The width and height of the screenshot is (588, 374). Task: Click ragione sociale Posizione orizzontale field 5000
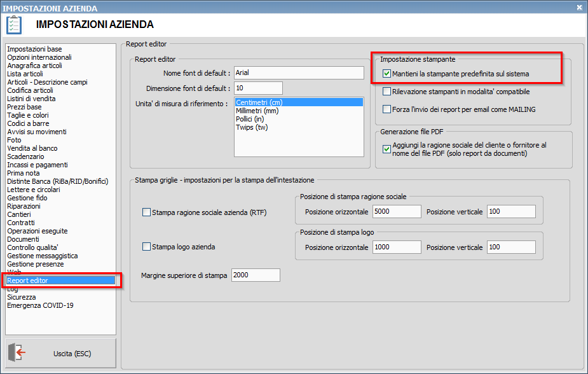(x=397, y=212)
